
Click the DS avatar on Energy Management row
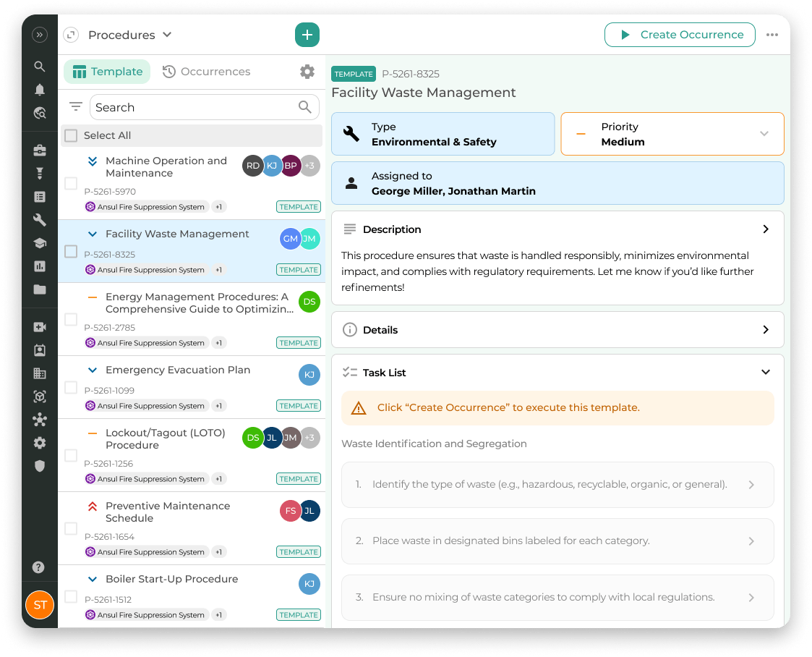click(309, 302)
